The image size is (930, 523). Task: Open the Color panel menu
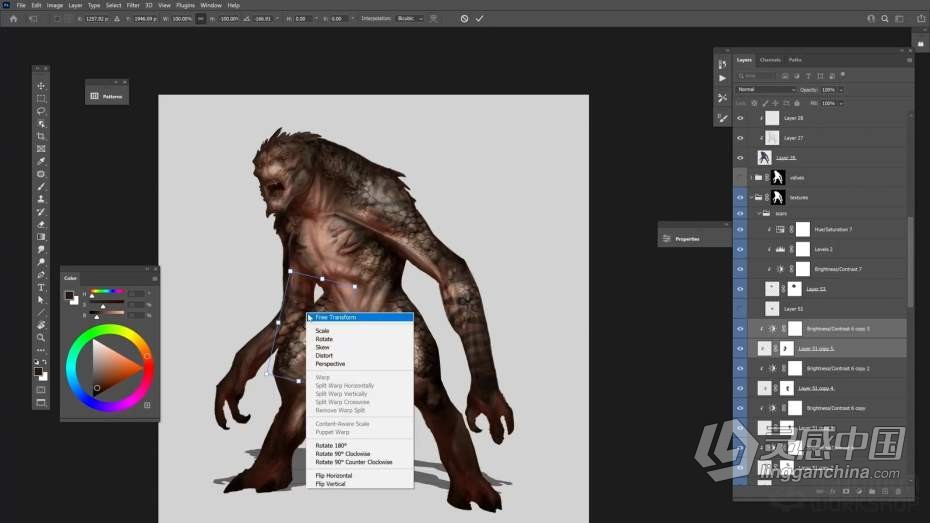tap(155, 278)
